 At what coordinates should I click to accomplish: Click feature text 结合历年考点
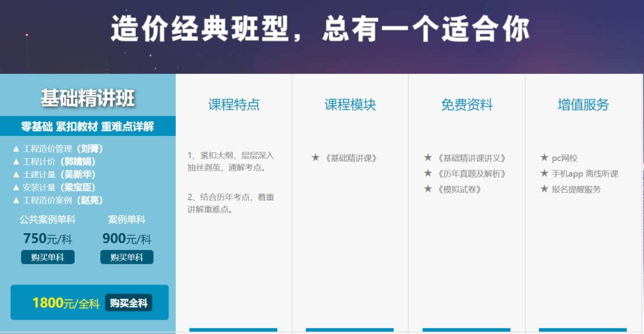click(x=225, y=197)
